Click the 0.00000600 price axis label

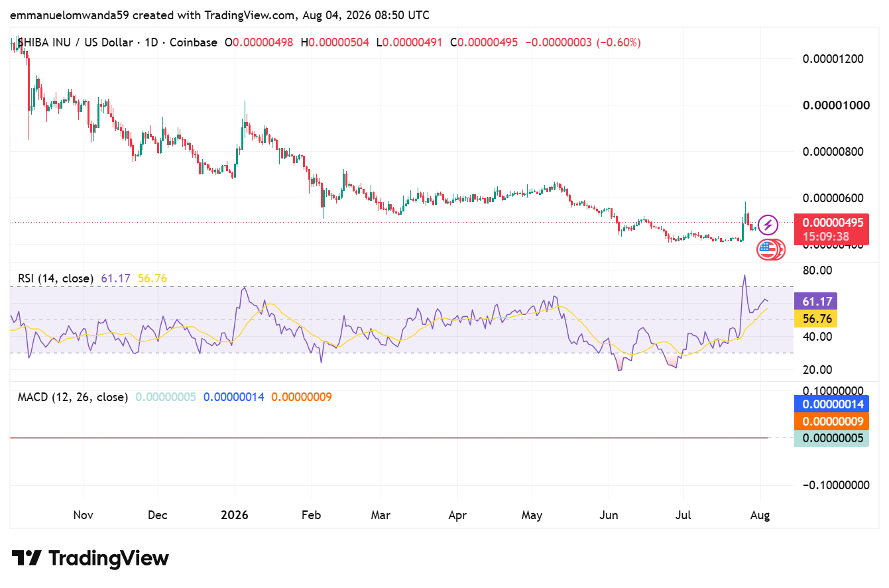(833, 198)
